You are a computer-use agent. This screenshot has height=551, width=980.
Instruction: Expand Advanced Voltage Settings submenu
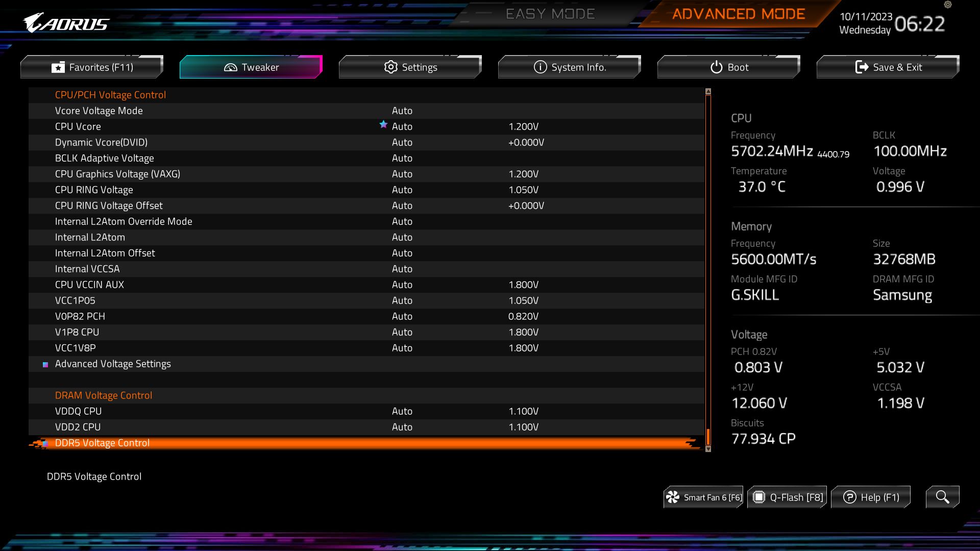pos(366,364)
